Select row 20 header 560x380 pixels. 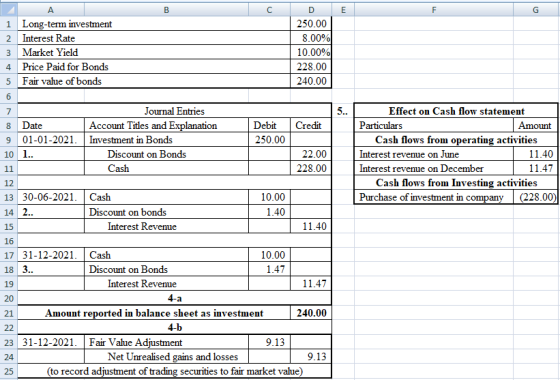pyautogui.click(x=9, y=298)
